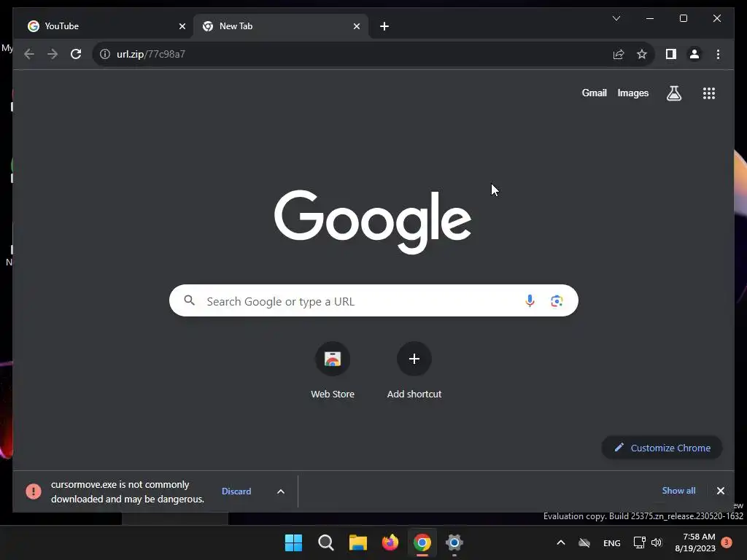Click the browser forward arrow

(x=53, y=54)
